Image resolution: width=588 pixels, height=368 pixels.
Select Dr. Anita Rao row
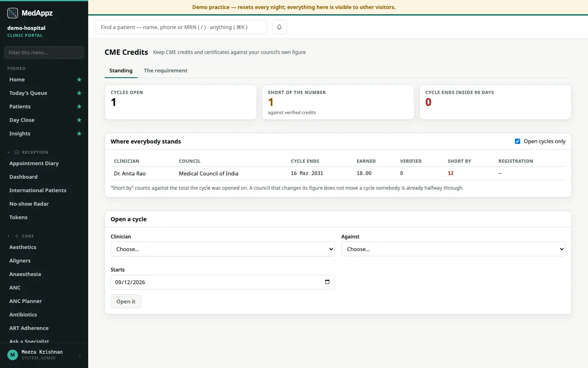click(x=338, y=173)
